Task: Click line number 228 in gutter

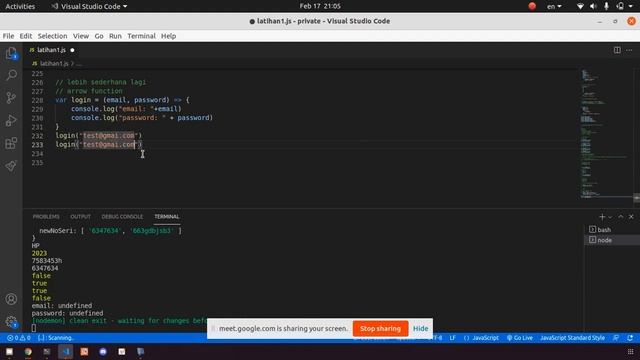Action: (x=37, y=100)
